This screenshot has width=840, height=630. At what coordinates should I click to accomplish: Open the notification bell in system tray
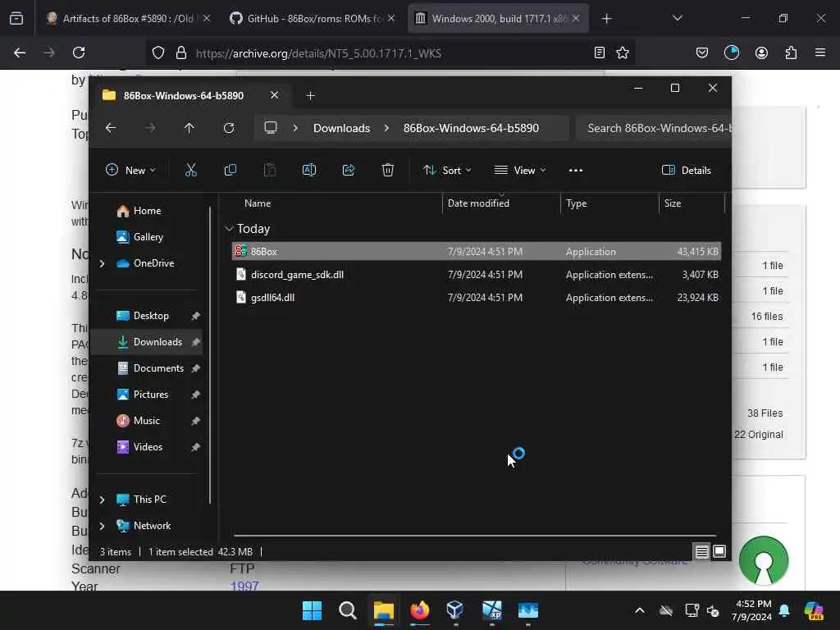[x=784, y=610]
